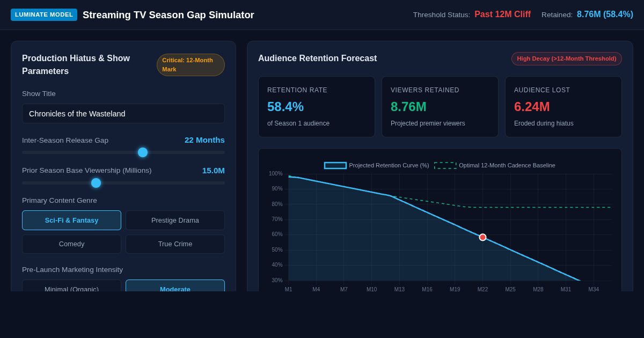
Task: Select Moderate marketing intensity
Action: 175,286
